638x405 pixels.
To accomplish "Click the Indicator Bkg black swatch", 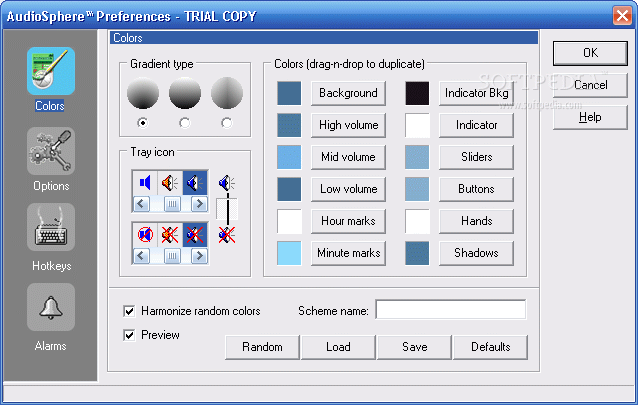I will click(417, 93).
